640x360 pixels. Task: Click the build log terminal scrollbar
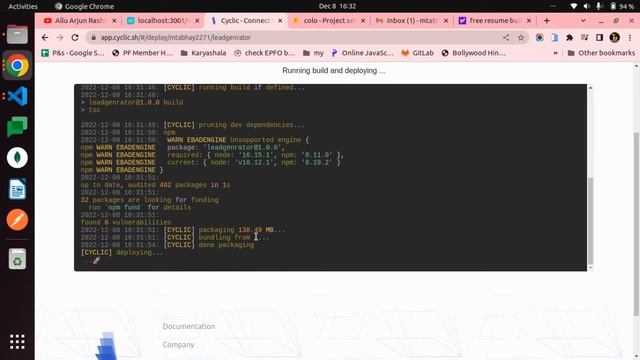pyautogui.click(x=590, y=220)
